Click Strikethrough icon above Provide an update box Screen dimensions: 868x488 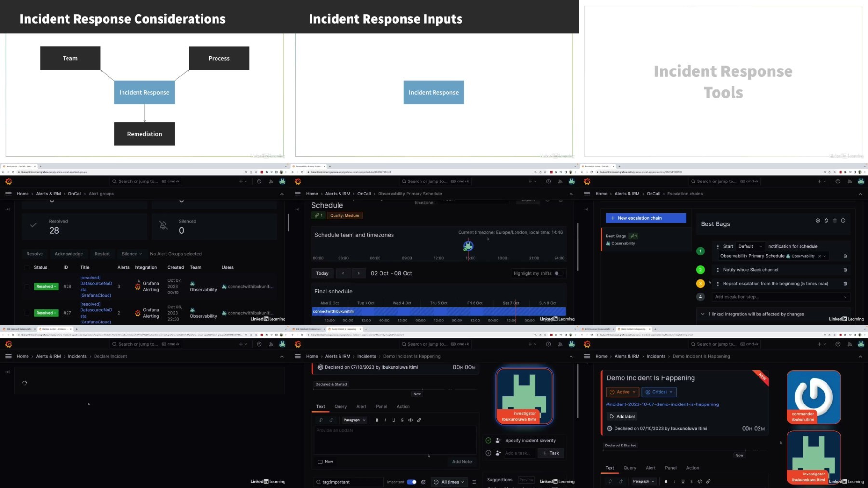point(402,420)
